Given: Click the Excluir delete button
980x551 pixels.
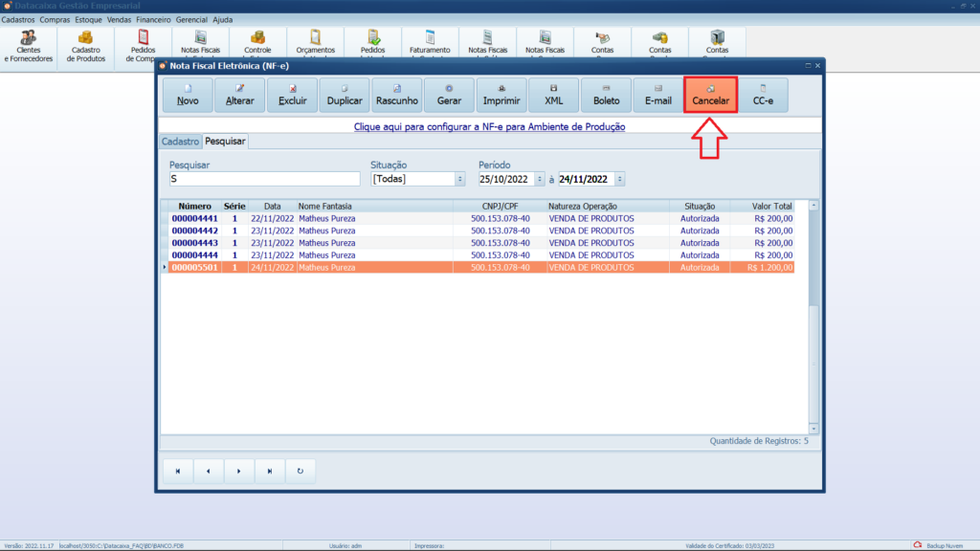Looking at the screenshot, I should click(x=292, y=96).
